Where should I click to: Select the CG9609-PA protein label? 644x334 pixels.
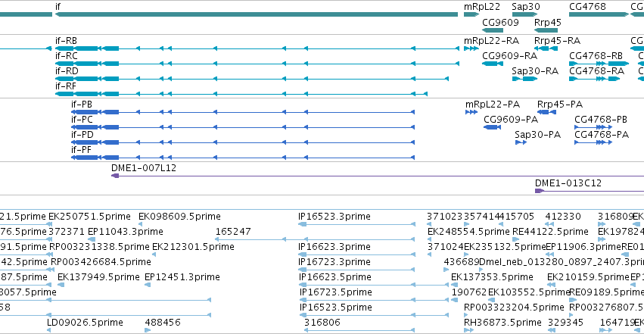[x=511, y=120]
